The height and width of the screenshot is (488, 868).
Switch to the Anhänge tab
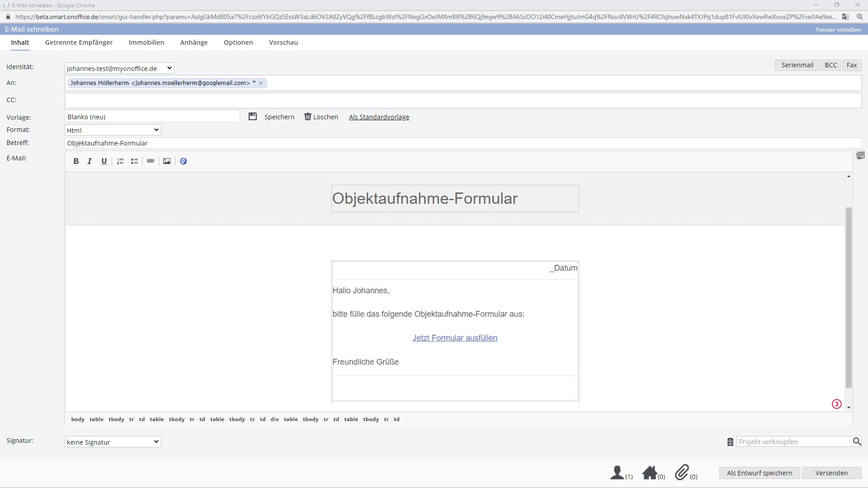pyautogui.click(x=194, y=42)
